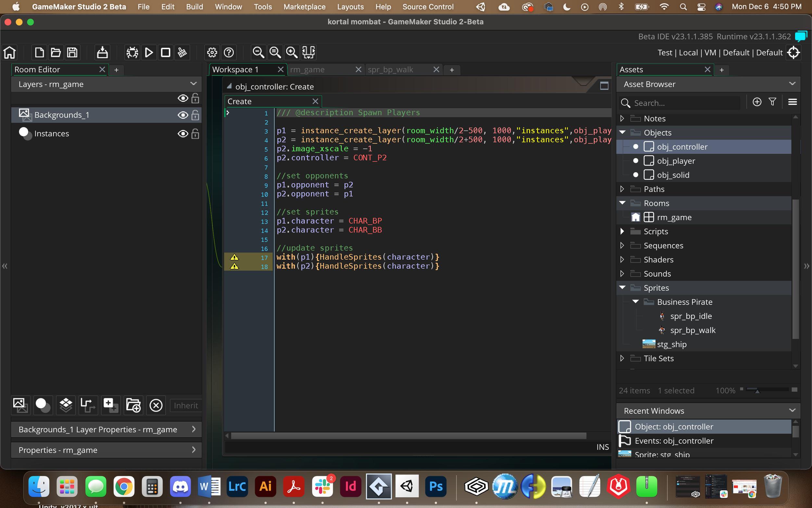Toggle macOS Do Not Disturb moon icon
Image resolution: width=812 pixels, height=508 pixels.
click(x=567, y=7)
